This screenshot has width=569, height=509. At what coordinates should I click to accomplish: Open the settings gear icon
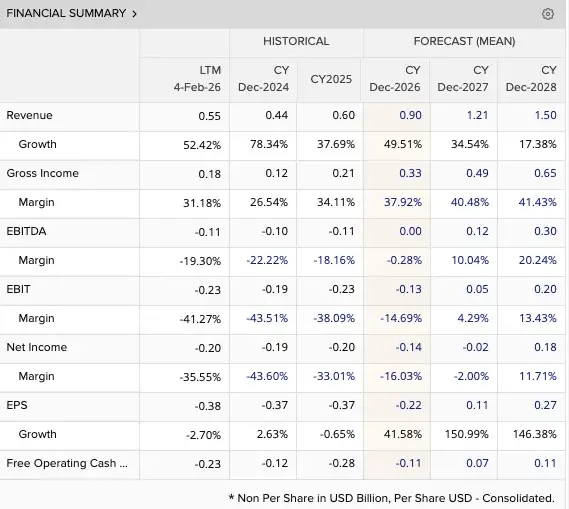548,14
